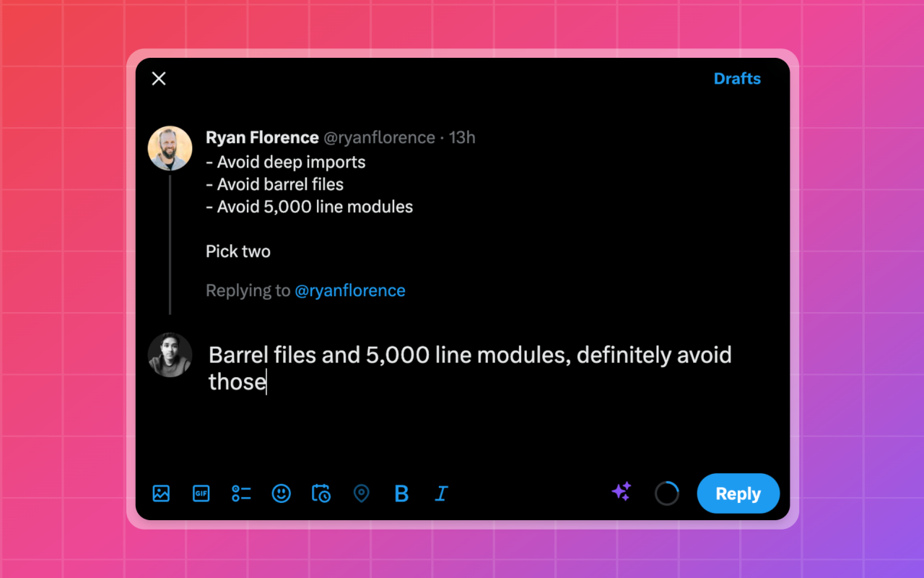Screen dimensions: 924x578
Task: Open the emoji picker
Action: [x=281, y=493]
